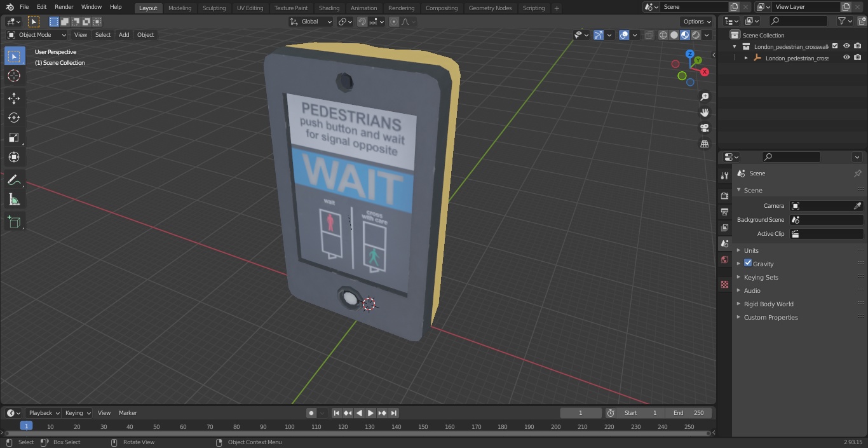
Task: Open the shading options dropdown arrow
Action: (x=707, y=36)
